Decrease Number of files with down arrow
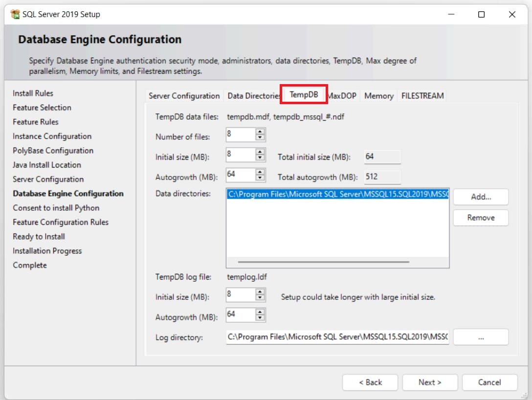Screen dimensions: 532x400 tap(260, 137)
